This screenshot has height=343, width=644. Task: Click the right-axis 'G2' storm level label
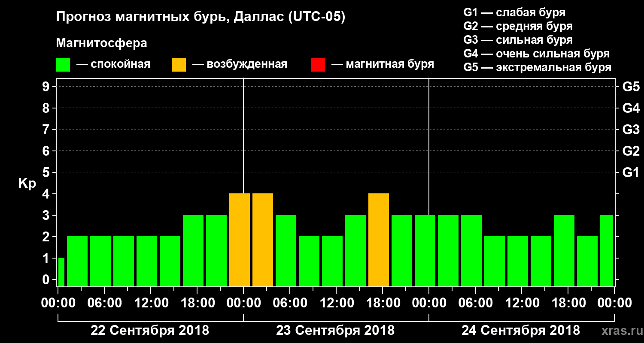coord(631,151)
